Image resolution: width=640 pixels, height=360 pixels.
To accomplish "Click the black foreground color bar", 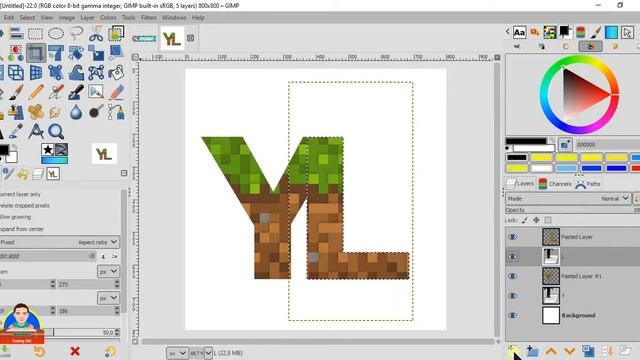I will pos(526,141).
